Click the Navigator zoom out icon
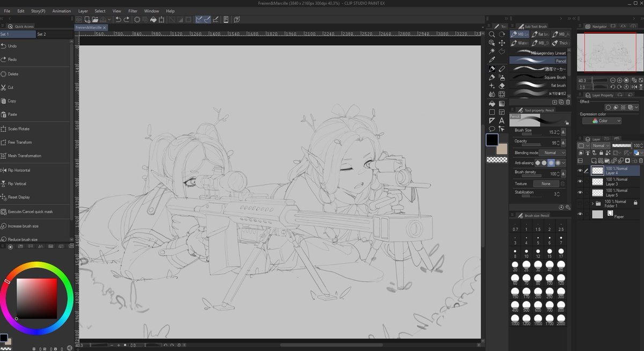This screenshot has width=644, height=351. coord(612,80)
